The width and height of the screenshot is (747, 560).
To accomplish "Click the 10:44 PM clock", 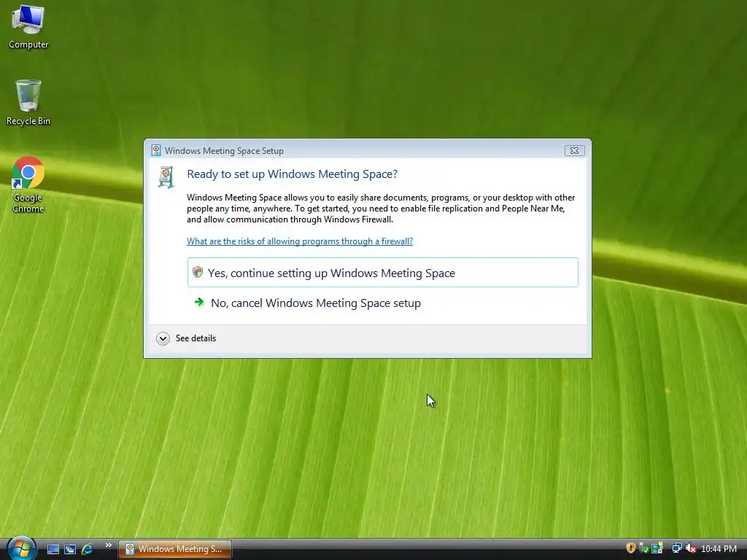I will point(719,548).
